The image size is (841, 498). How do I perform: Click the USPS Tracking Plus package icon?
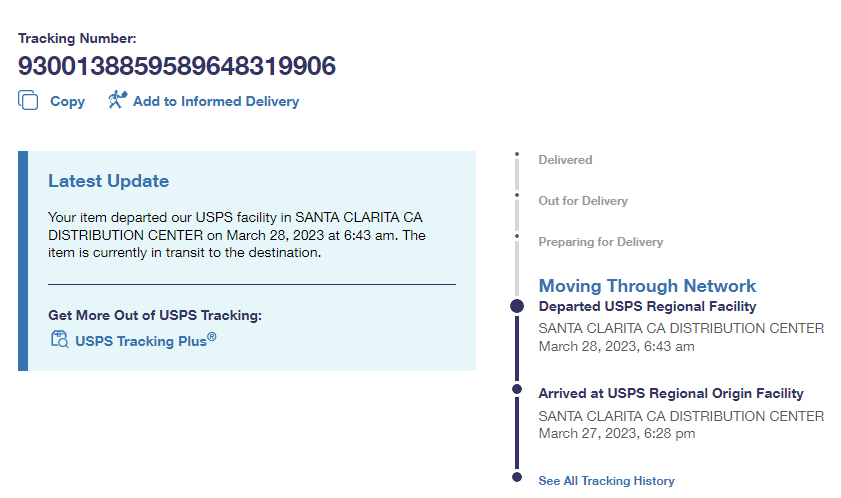tap(59, 339)
